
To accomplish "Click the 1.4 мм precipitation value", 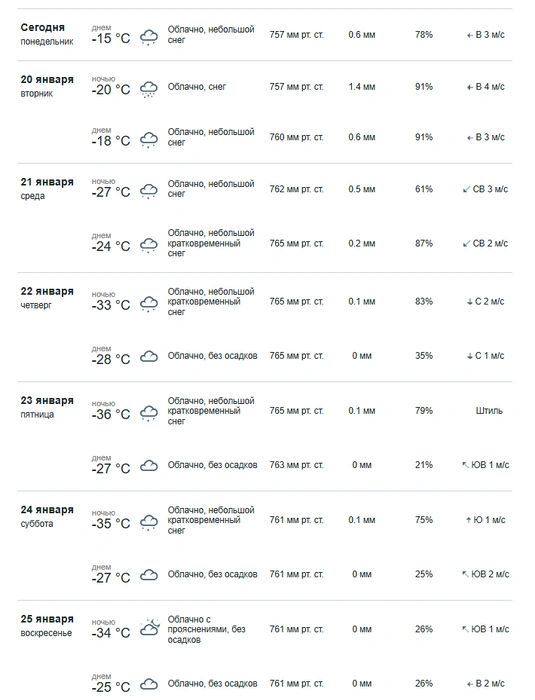I will click(362, 87).
